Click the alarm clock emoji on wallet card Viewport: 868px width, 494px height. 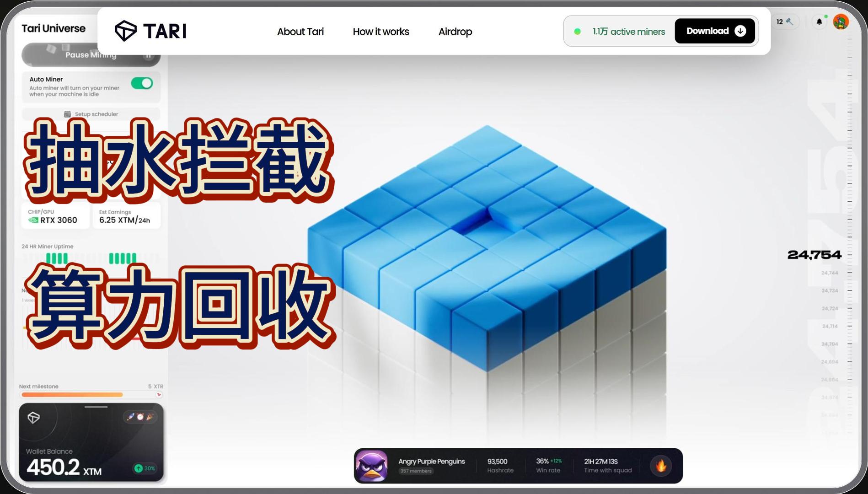click(x=140, y=417)
